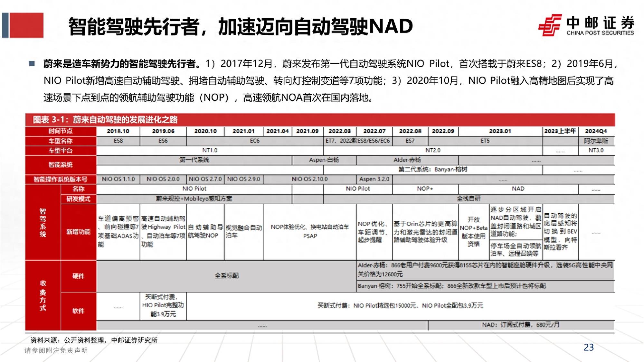Click the NIO OS 1.1.0 cell
644x362 pixels.
click(118, 179)
